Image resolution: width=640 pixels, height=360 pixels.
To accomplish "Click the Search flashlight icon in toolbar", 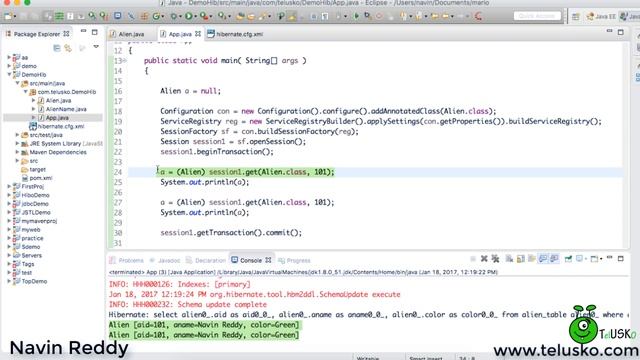I will (x=263, y=16).
